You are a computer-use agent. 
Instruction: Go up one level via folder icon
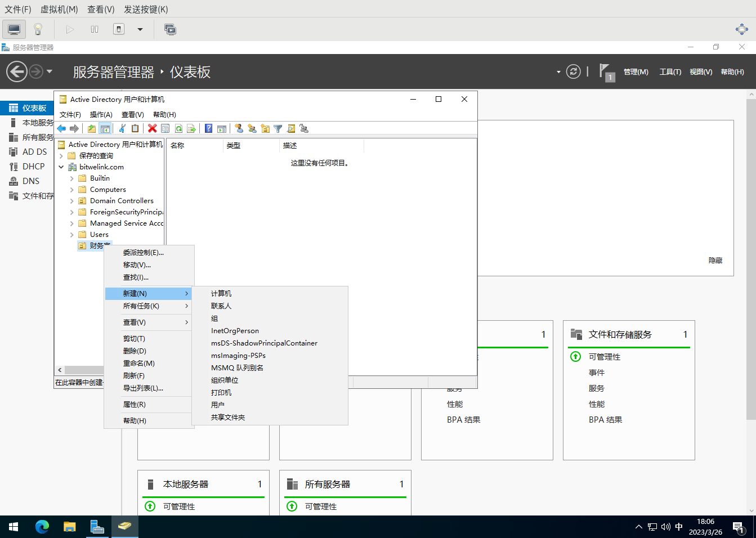coord(92,128)
